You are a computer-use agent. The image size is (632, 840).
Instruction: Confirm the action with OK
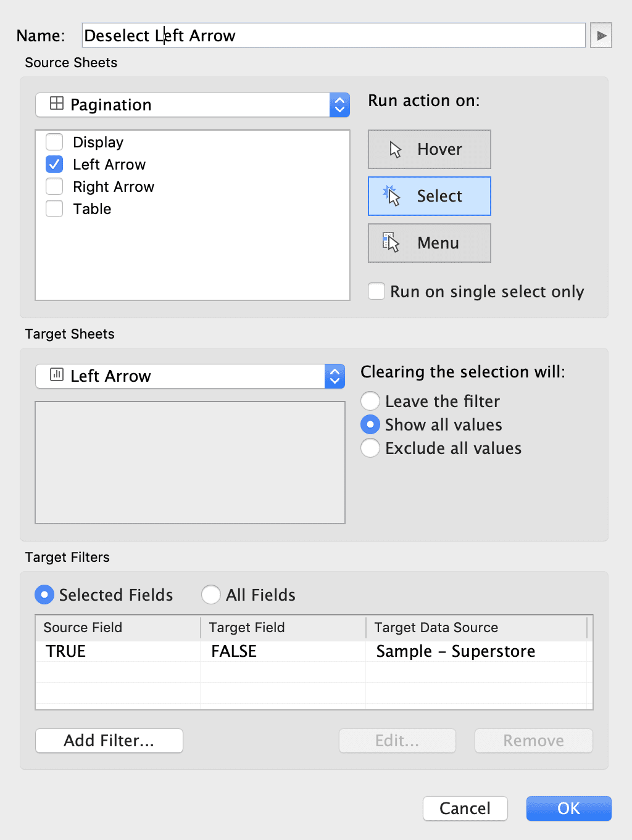tap(568, 809)
